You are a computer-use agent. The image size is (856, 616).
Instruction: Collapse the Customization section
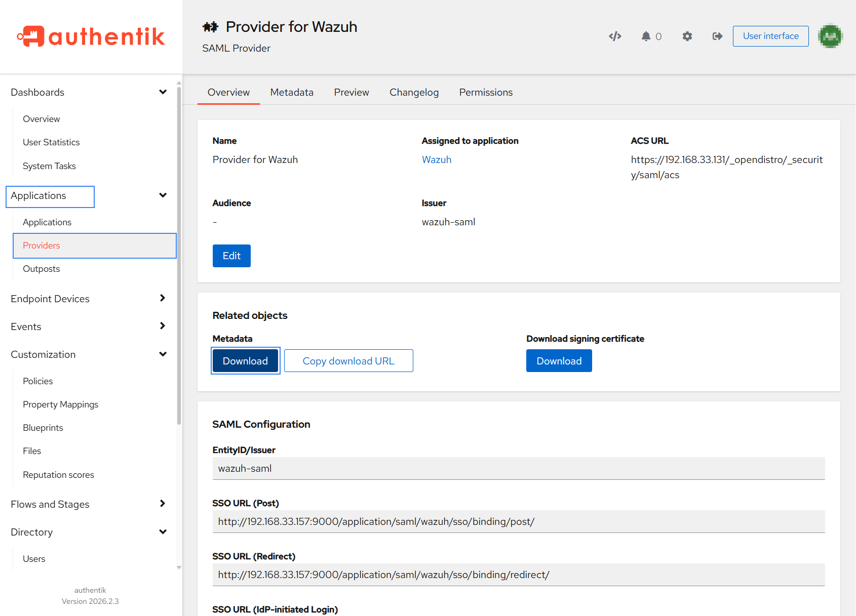[x=163, y=354]
